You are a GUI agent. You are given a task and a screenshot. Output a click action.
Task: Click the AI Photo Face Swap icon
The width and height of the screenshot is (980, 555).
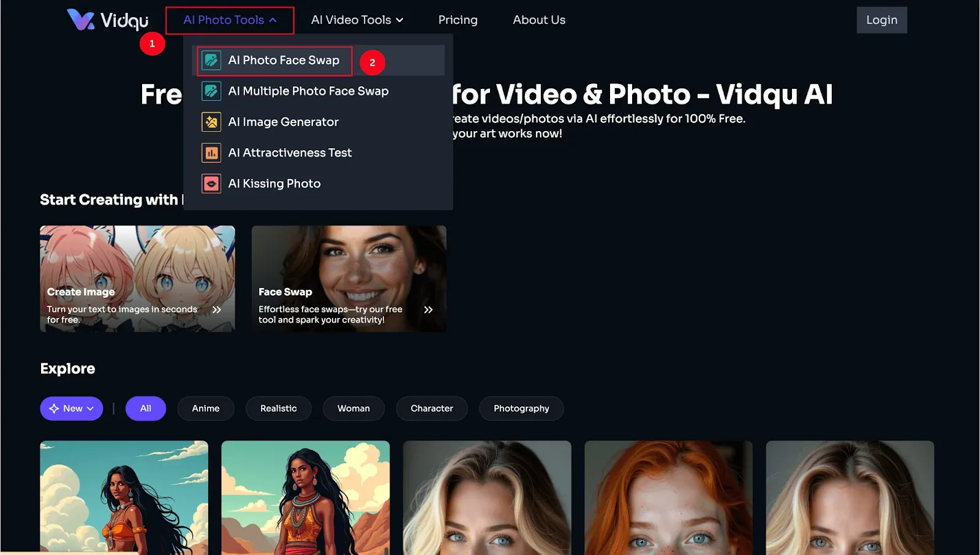click(211, 60)
